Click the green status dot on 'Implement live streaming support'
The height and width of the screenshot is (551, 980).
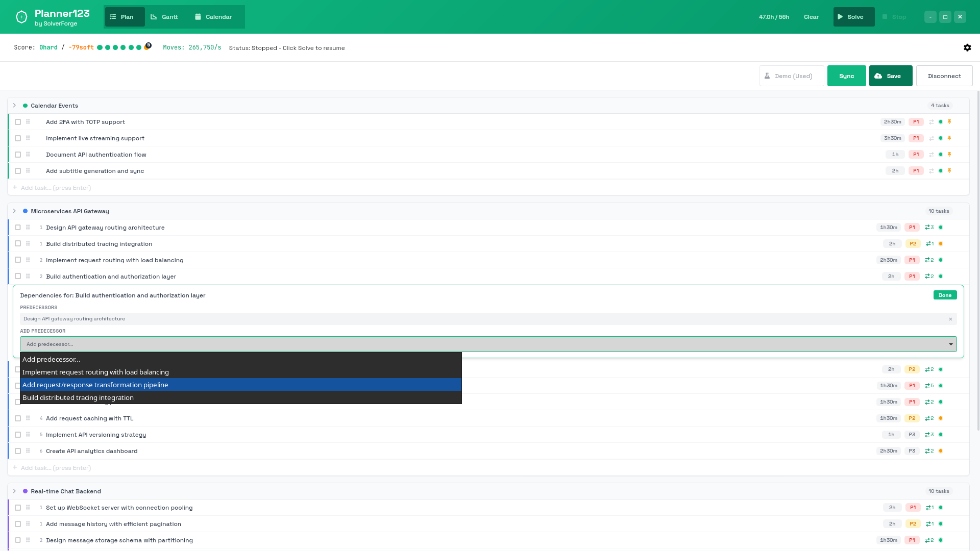click(940, 138)
